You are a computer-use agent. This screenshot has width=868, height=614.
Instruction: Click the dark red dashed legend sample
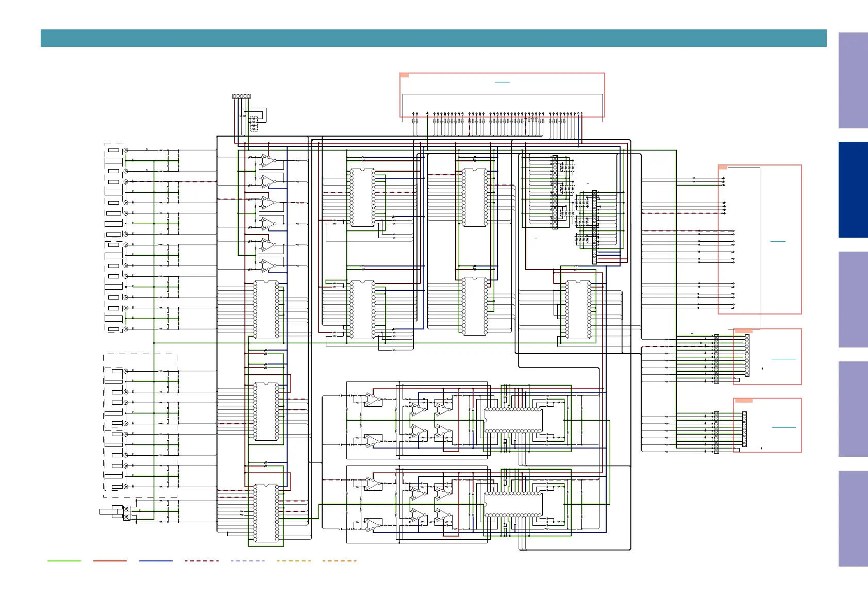point(202,561)
